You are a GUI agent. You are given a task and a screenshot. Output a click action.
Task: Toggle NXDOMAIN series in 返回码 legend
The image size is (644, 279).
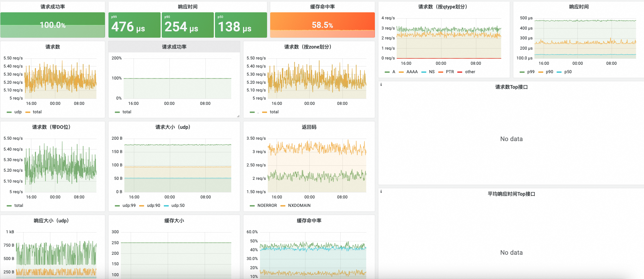[299, 205]
